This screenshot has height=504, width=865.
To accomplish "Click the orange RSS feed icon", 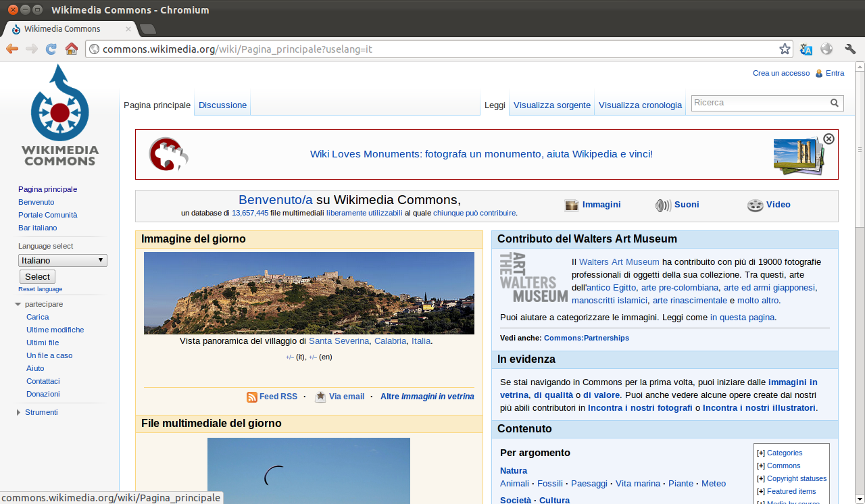I will pyautogui.click(x=251, y=397).
